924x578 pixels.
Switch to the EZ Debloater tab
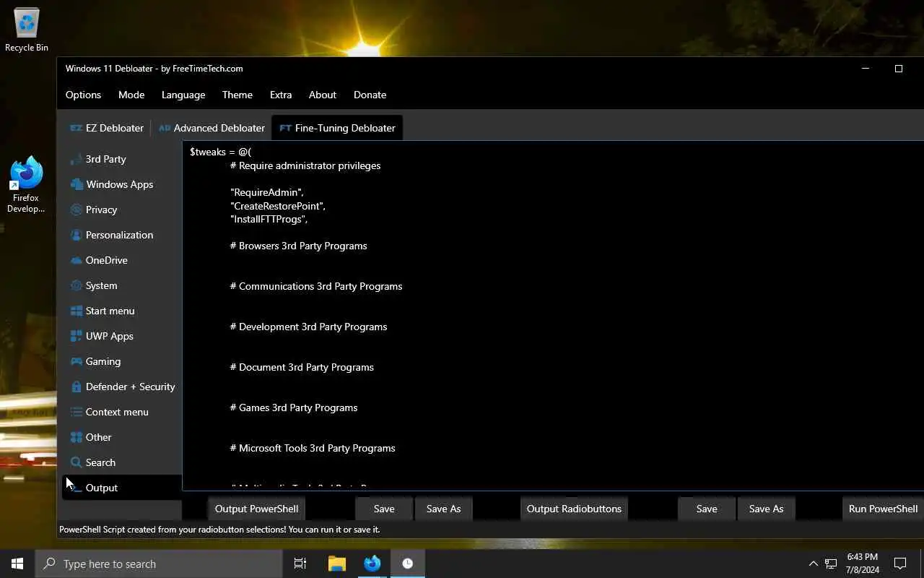point(107,128)
